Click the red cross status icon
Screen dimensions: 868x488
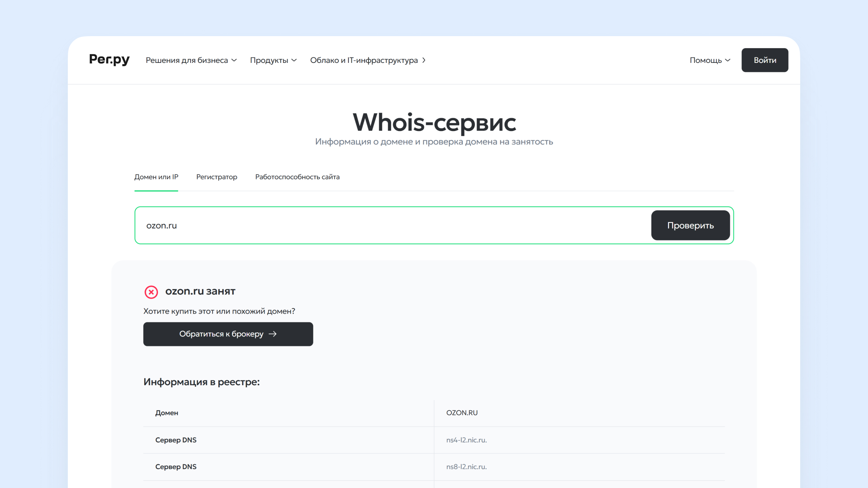(151, 292)
